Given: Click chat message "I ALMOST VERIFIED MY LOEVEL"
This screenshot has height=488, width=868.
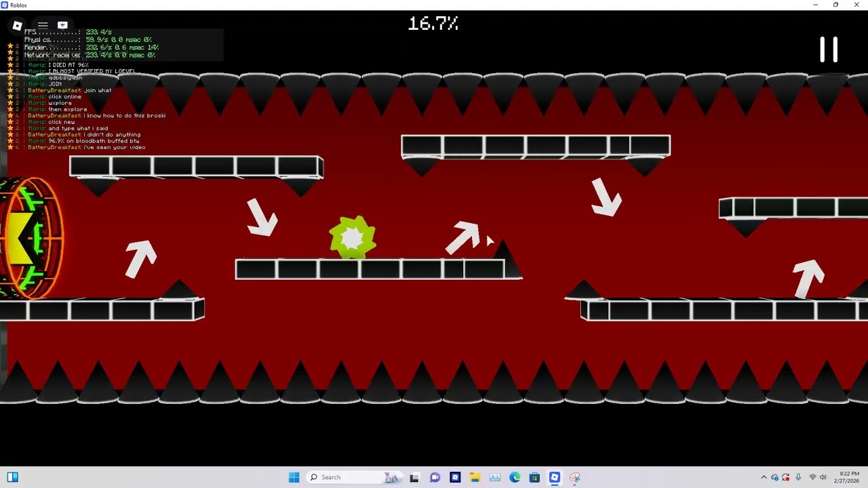Looking at the screenshot, I should 92,71.
